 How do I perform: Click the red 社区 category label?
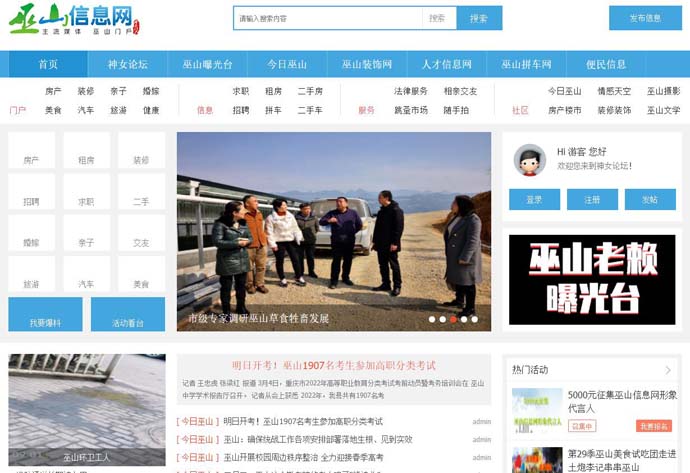pyautogui.click(x=520, y=110)
